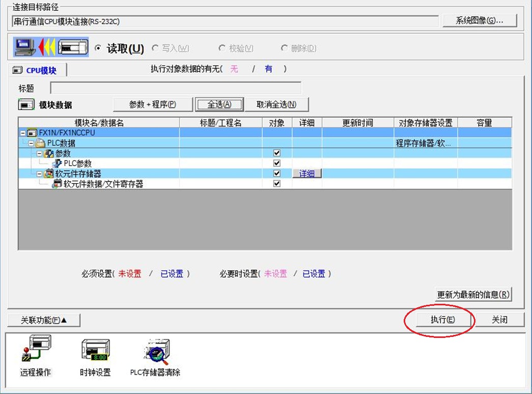Collapse the PLC数据 tree node
The image size is (532, 394).
coord(31,143)
